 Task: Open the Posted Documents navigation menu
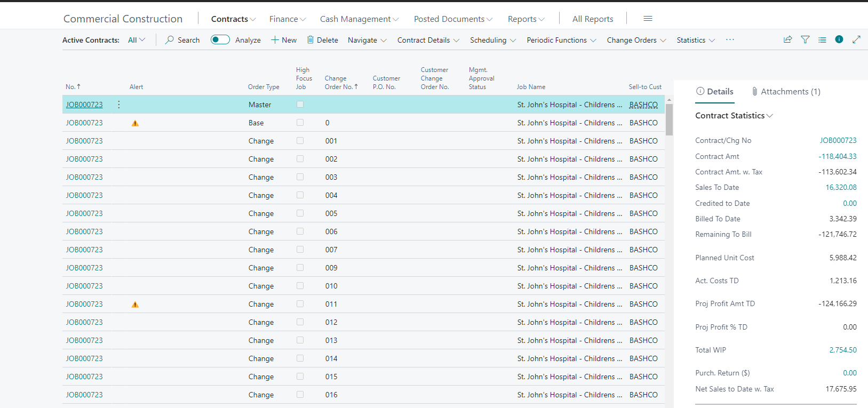tap(453, 19)
